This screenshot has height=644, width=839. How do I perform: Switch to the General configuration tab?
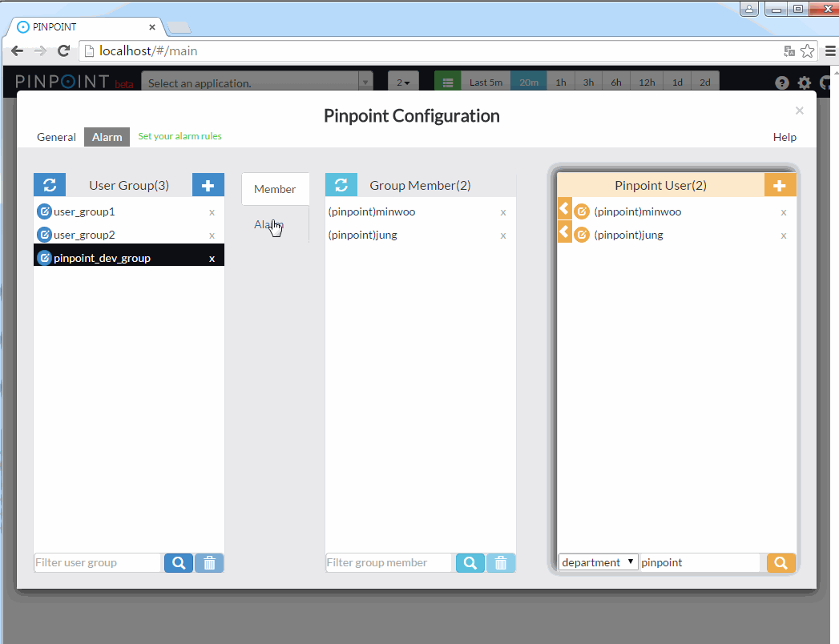point(56,137)
